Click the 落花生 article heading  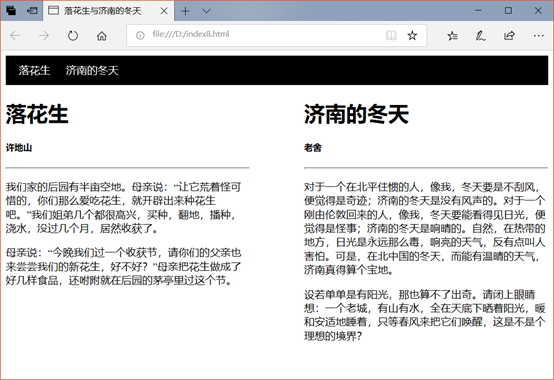(37, 114)
